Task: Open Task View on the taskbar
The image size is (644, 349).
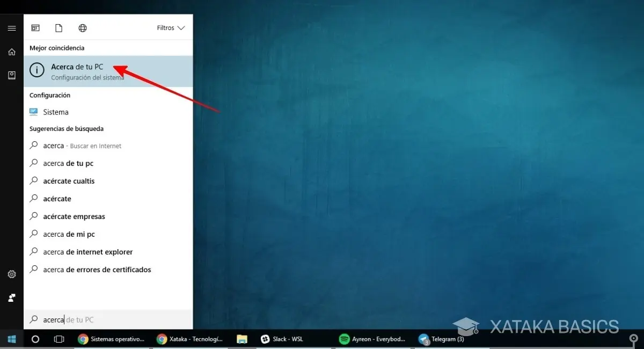Action: 59,339
